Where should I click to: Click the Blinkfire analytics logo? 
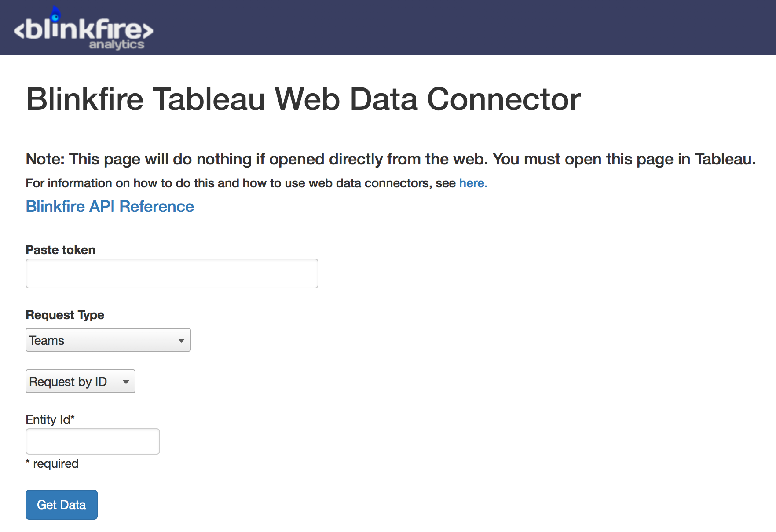pyautogui.click(x=84, y=30)
